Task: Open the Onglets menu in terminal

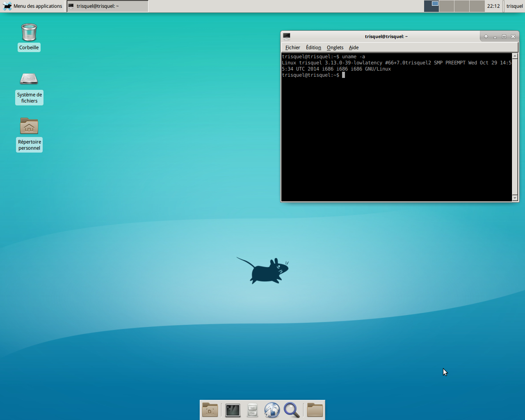Action: (335, 48)
